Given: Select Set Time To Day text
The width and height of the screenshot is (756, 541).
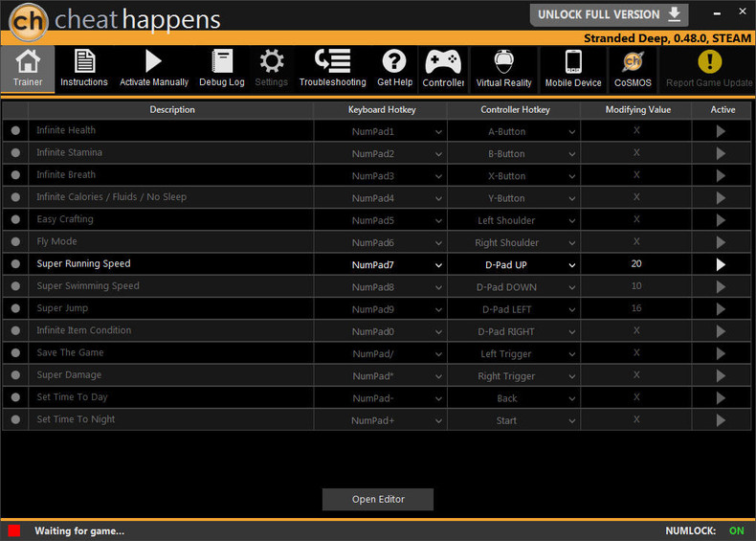Looking at the screenshot, I should pos(72,396).
